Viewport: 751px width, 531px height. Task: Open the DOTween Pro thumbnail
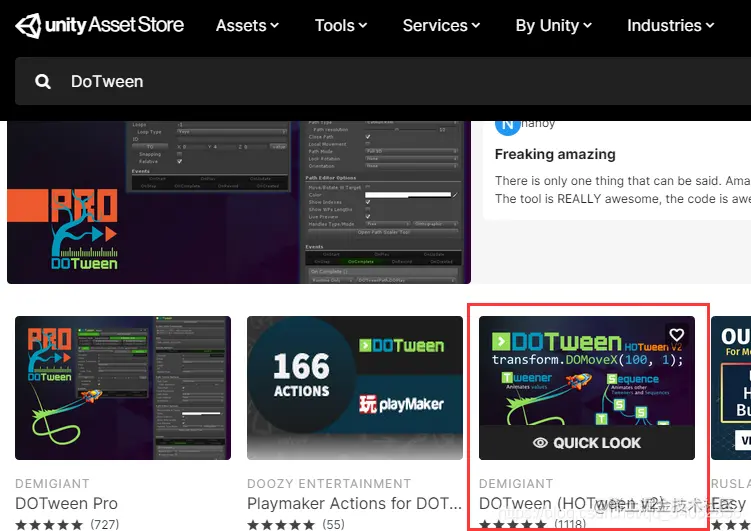(x=123, y=388)
